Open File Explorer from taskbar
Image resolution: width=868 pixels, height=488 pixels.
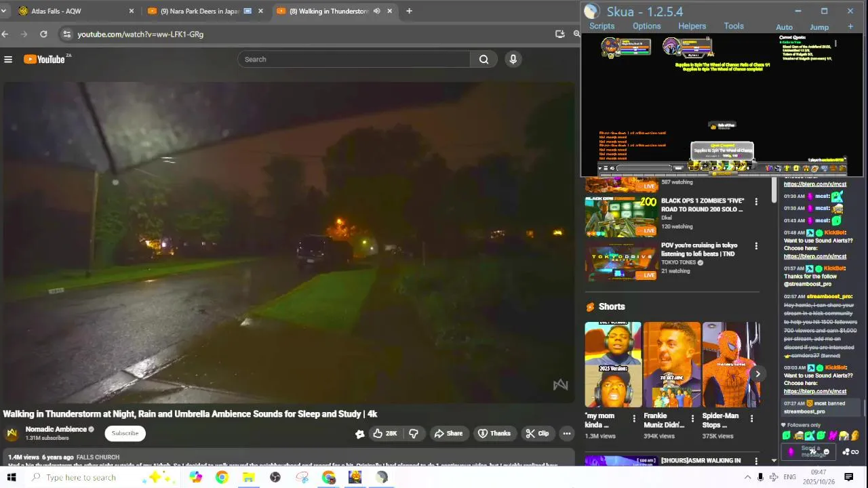coord(248,477)
